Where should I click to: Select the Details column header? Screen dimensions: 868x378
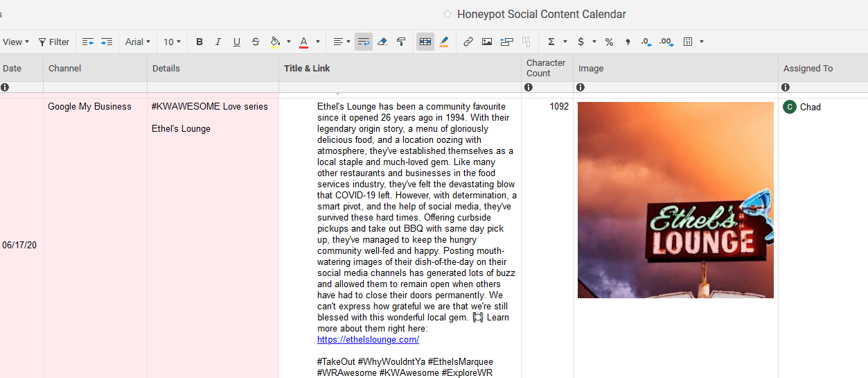(213, 68)
